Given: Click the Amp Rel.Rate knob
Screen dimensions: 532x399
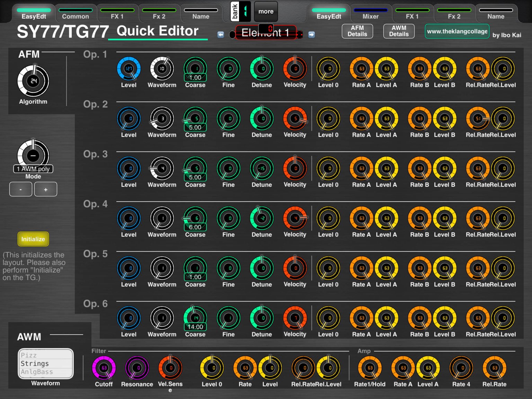Looking at the screenshot, I should tap(495, 368).
